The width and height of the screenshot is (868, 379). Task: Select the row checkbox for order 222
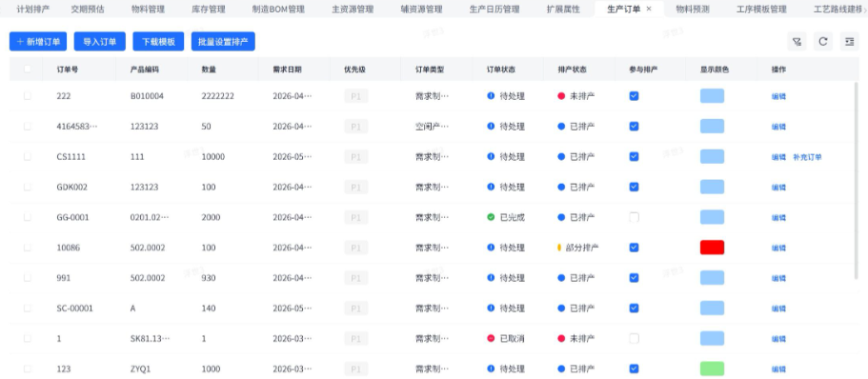coord(27,96)
